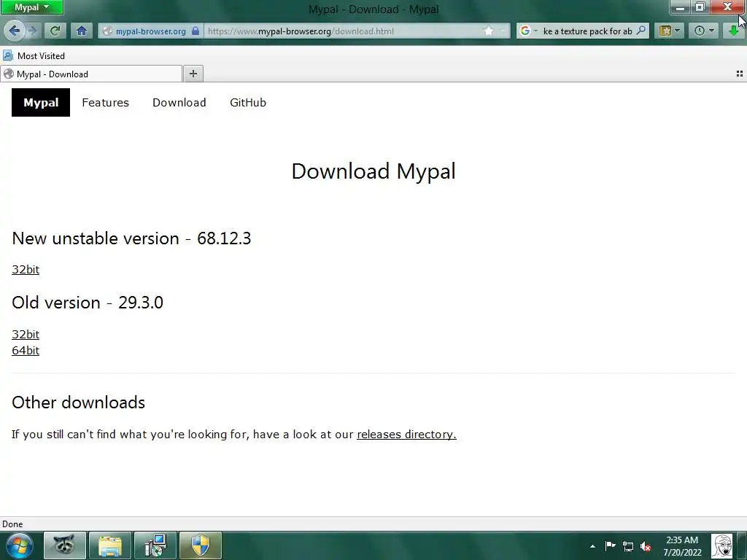747x560 pixels.
Task: Go back with the back arrow button
Action: click(x=15, y=31)
